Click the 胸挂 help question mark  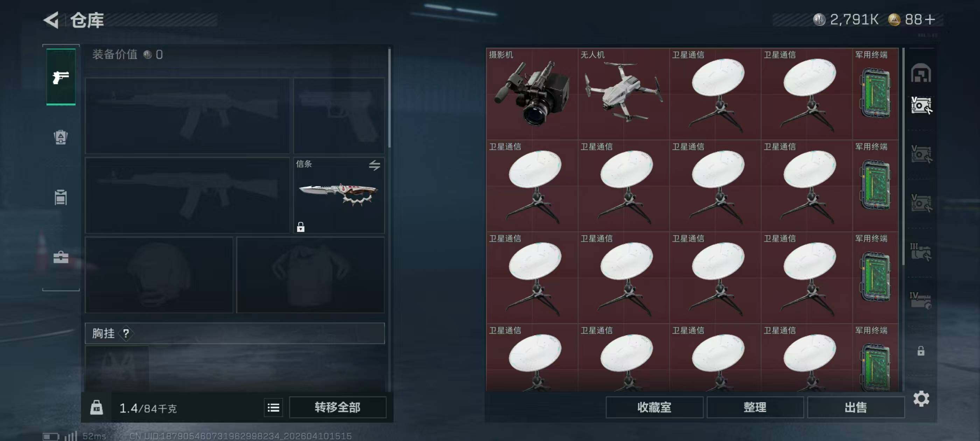point(126,334)
